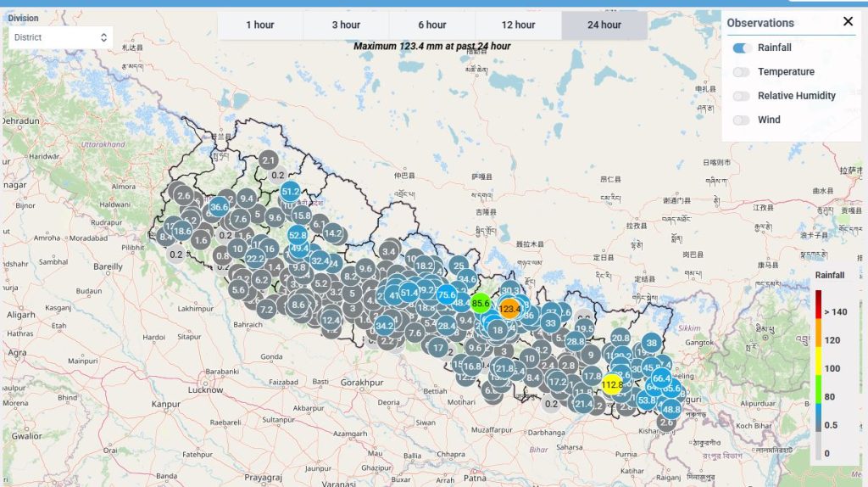
Task: Click the blue 32.4 rainfall marker
Action: tap(320, 260)
